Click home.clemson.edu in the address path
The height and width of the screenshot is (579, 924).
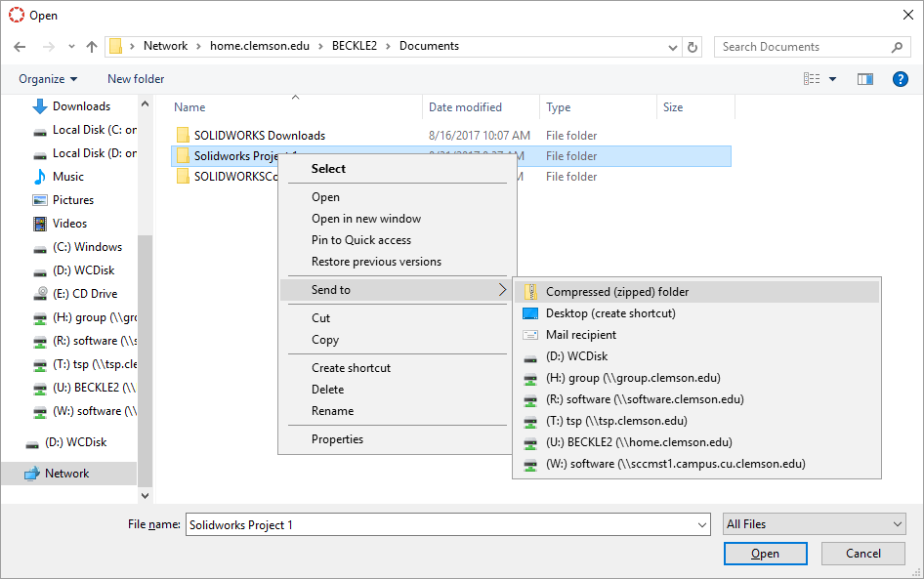pyautogui.click(x=259, y=46)
